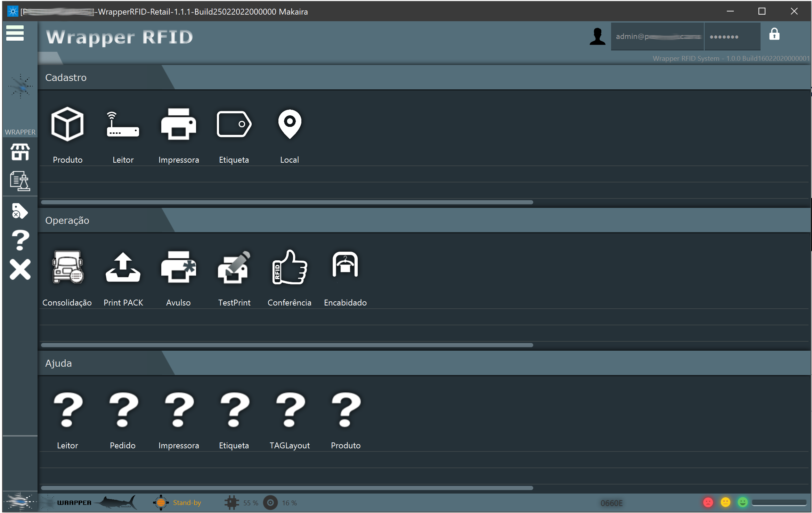Open the Produto cube icon in Cadastro
Viewport: 812px width, 513px height.
[67, 124]
